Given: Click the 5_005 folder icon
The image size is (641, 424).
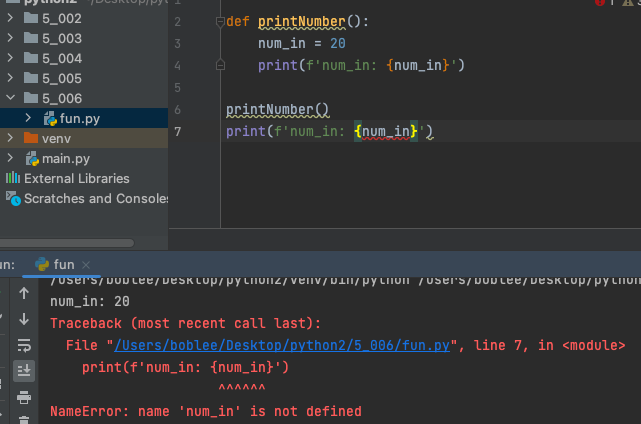Looking at the screenshot, I should tap(31, 78).
